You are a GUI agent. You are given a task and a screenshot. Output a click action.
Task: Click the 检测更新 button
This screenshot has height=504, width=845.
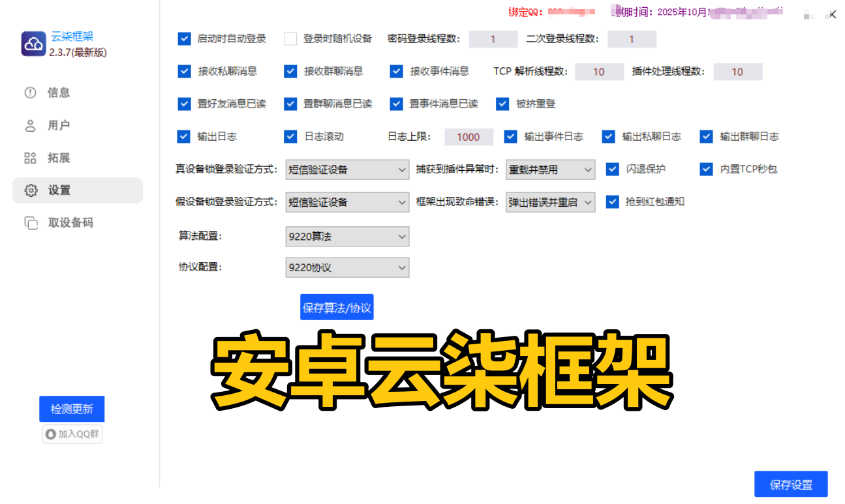click(x=72, y=409)
